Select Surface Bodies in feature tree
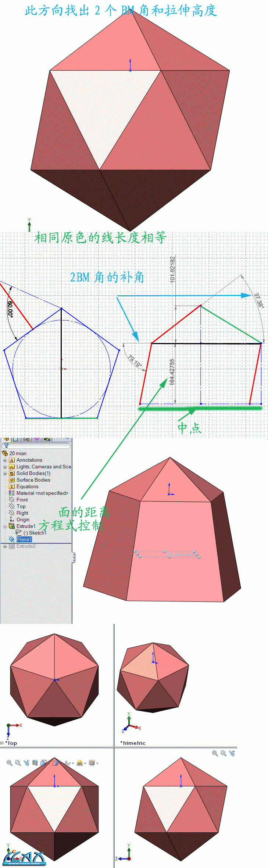This screenshot has width=268, height=868. pos(33,480)
